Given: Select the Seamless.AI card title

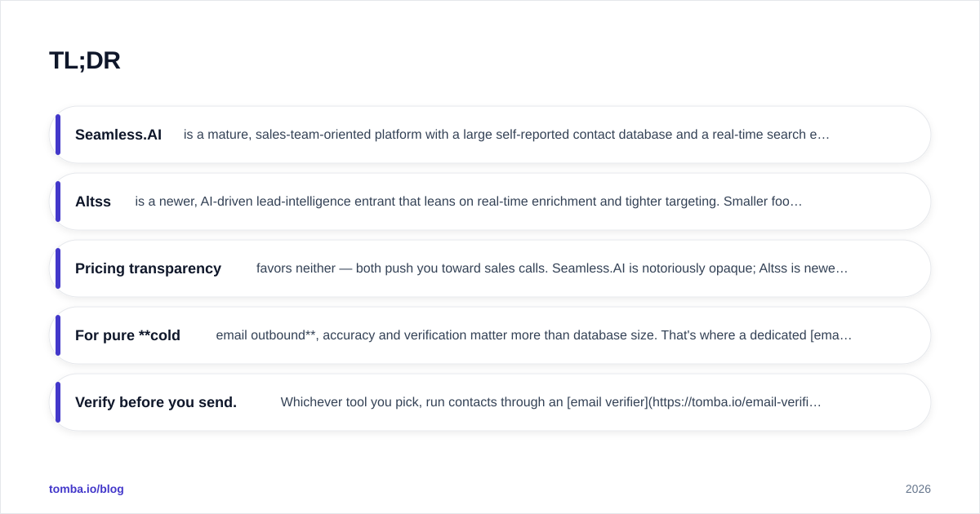Looking at the screenshot, I should tap(118, 135).
